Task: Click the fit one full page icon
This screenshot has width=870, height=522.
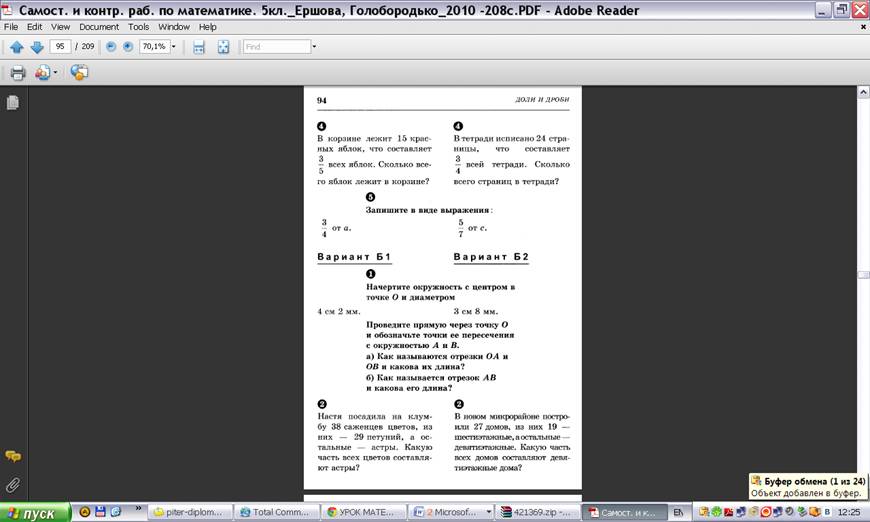Action: tap(223, 47)
